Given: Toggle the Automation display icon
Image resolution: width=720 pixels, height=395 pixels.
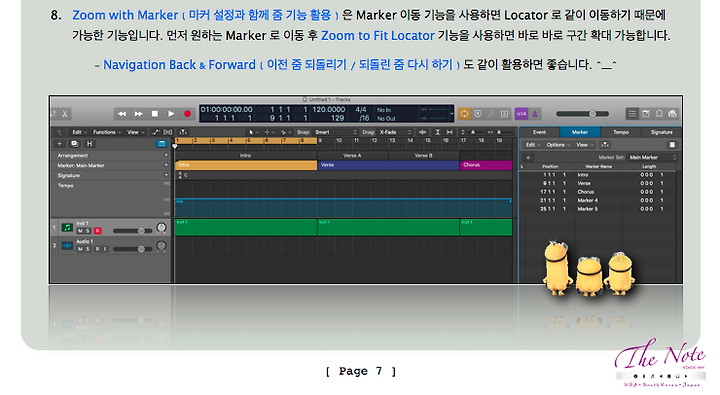Looking at the screenshot, I should [156, 132].
